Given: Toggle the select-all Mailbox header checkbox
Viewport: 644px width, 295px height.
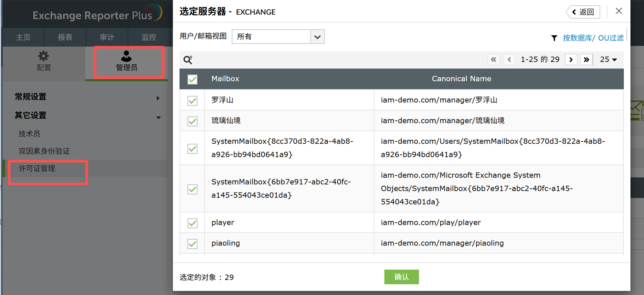Looking at the screenshot, I should [x=193, y=79].
